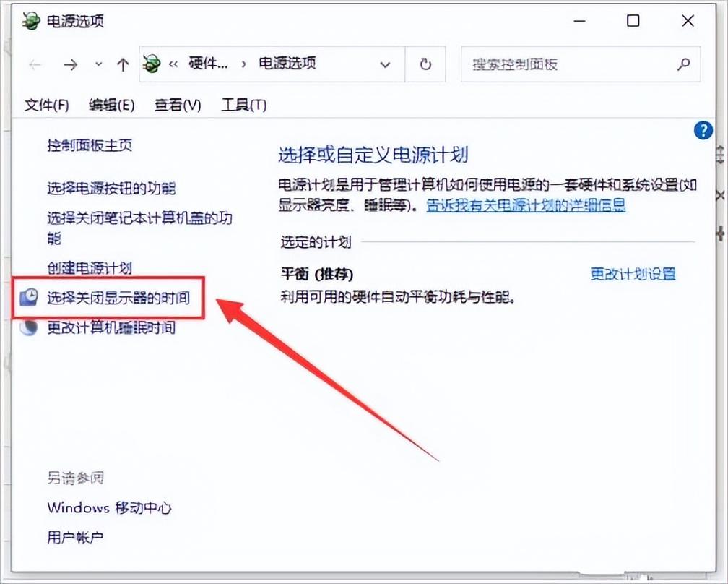This screenshot has height=584, width=728.
Task: Open 选择电源按钮的功能 link
Action: click(111, 188)
